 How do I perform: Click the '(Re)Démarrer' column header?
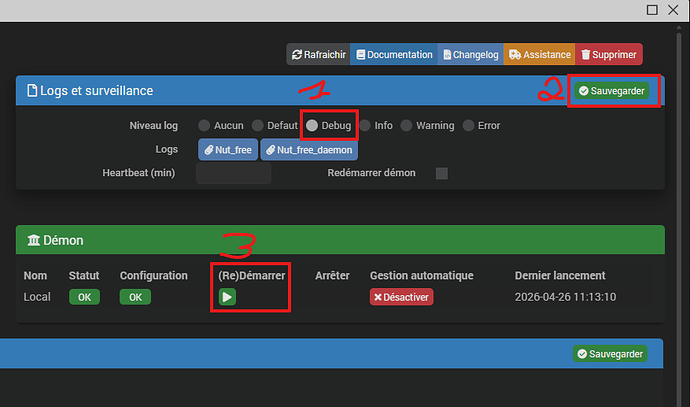252,275
